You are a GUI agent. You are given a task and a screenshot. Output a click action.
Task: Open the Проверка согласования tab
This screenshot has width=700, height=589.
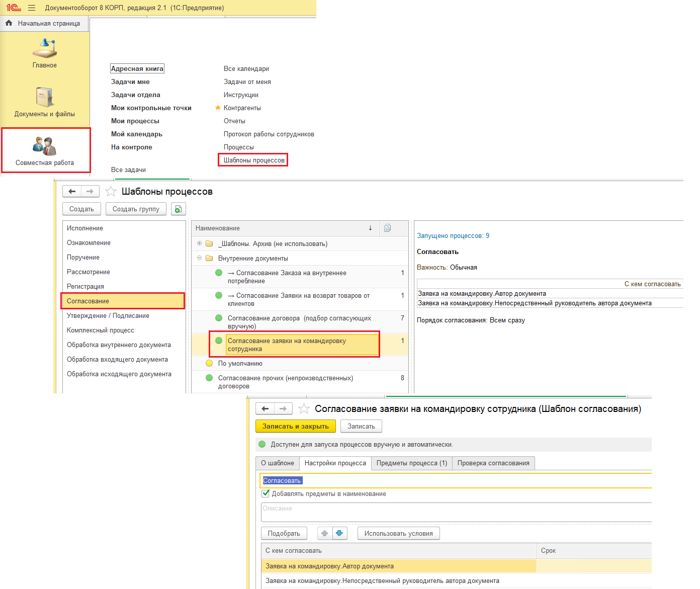(493, 463)
